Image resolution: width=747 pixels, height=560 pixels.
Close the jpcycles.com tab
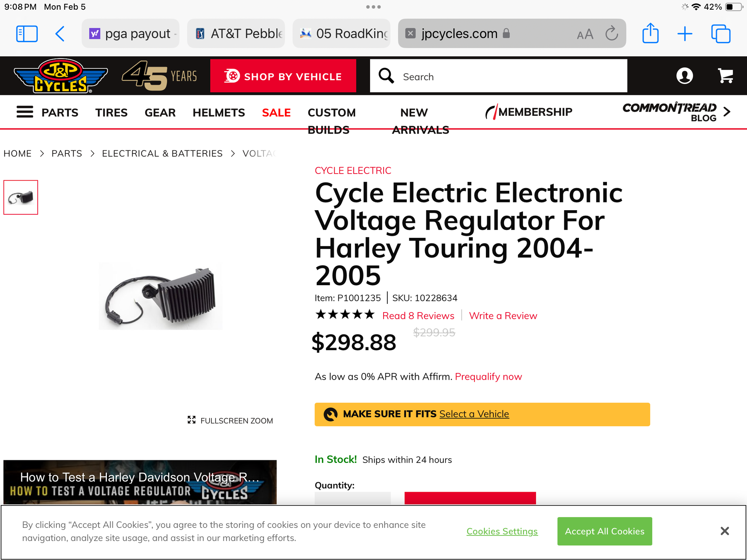pos(410,34)
